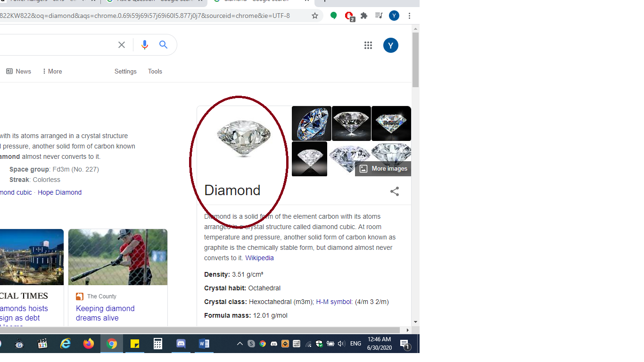644x362 pixels.
Task: Click the More images button
Action: click(x=383, y=169)
